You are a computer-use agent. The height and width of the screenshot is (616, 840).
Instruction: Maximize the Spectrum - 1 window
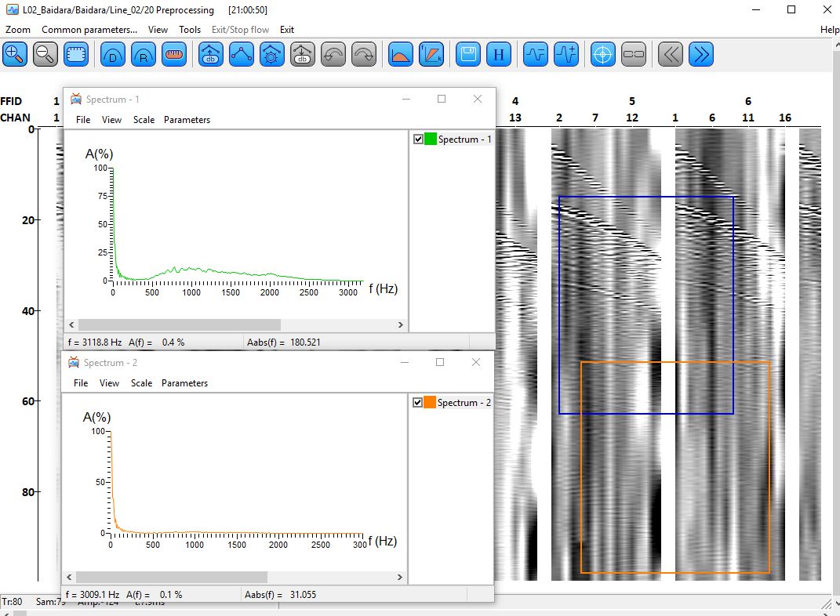tap(442, 99)
